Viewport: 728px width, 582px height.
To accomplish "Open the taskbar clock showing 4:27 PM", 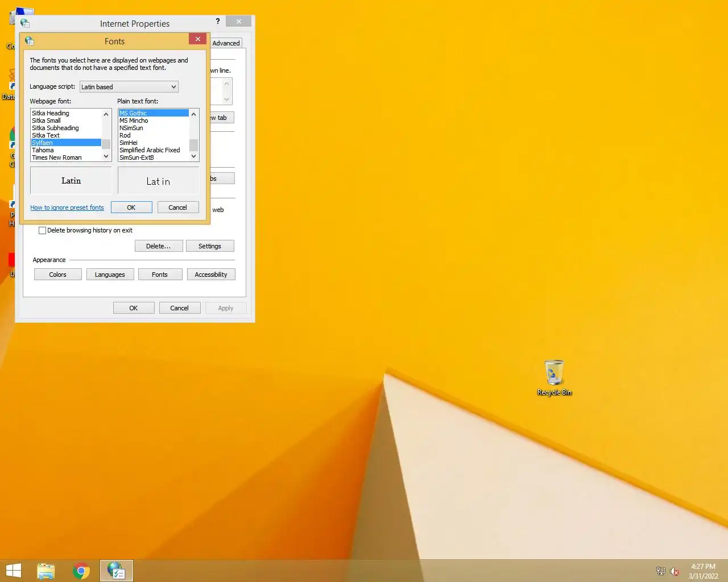I will click(703, 571).
